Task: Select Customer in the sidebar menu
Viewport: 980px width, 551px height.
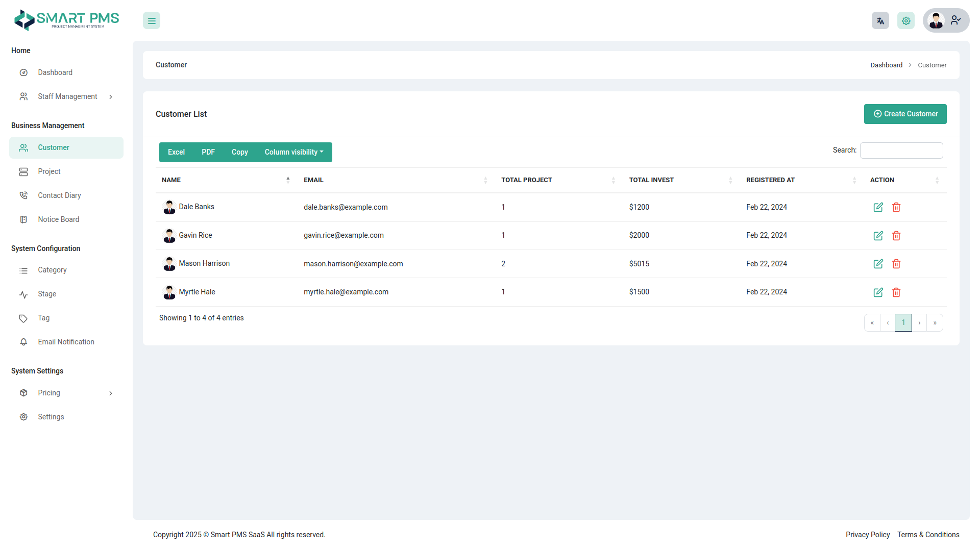Action: [54, 147]
